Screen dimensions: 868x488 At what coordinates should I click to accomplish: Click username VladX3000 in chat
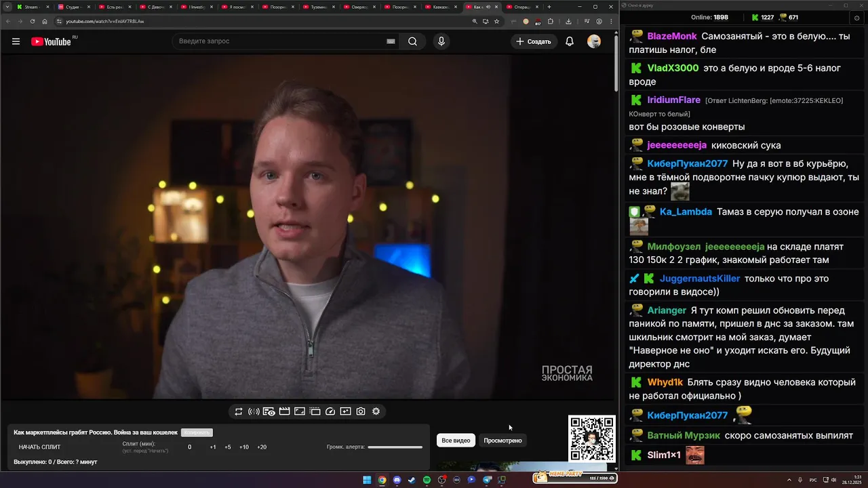coord(673,68)
